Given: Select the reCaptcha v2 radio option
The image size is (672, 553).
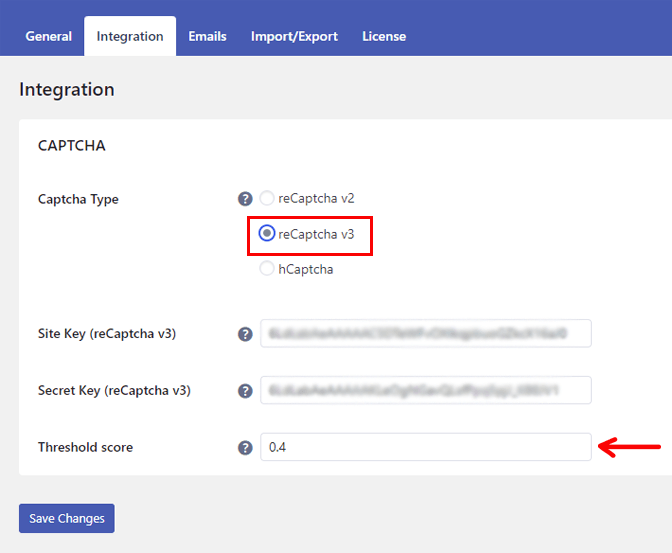Looking at the screenshot, I should tap(267, 198).
